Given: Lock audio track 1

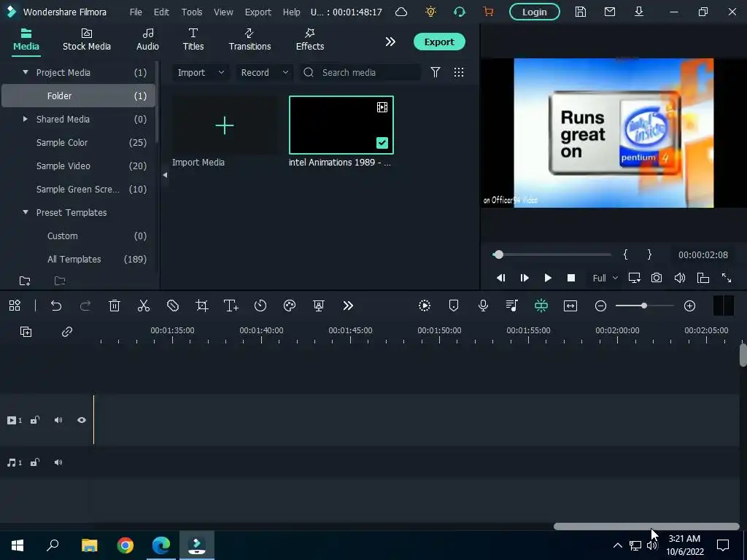Looking at the screenshot, I should (x=35, y=462).
